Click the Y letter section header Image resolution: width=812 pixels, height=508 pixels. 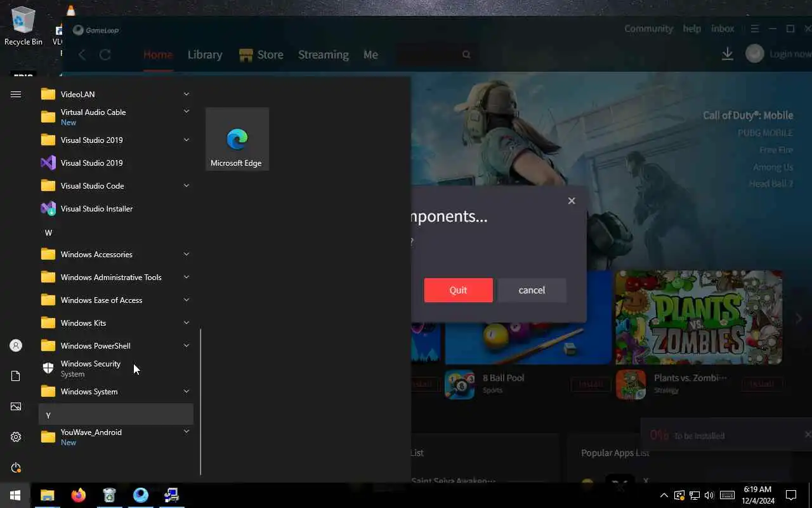coord(115,415)
